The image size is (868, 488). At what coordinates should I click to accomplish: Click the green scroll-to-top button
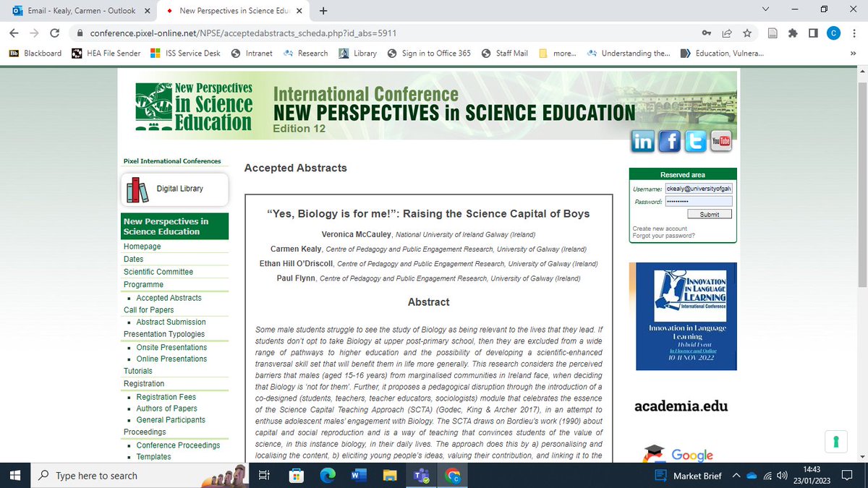pyautogui.click(x=835, y=440)
